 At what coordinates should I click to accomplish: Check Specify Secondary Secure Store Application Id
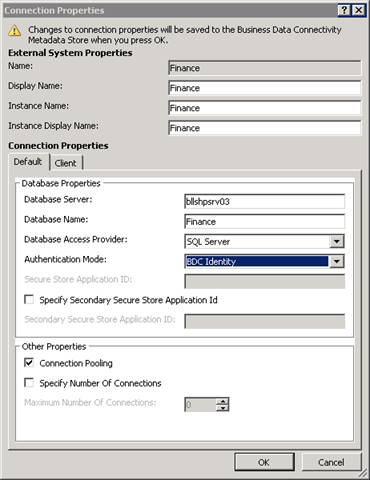[x=29, y=300]
